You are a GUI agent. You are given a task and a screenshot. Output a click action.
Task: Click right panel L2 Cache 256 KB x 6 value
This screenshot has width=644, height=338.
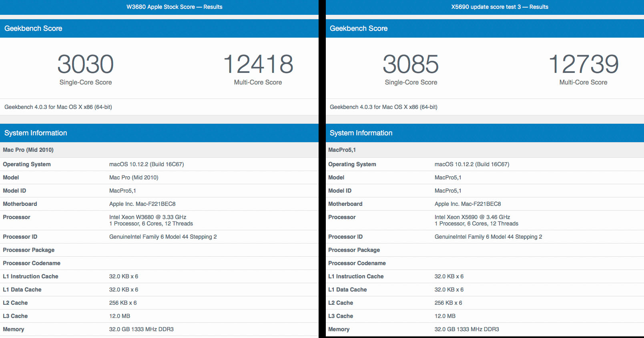448,303
